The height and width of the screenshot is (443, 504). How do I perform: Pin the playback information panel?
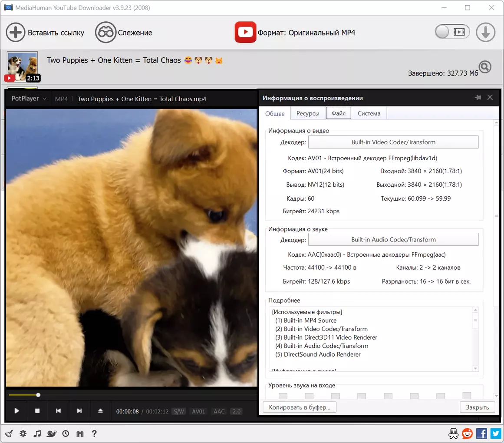point(478,97)
